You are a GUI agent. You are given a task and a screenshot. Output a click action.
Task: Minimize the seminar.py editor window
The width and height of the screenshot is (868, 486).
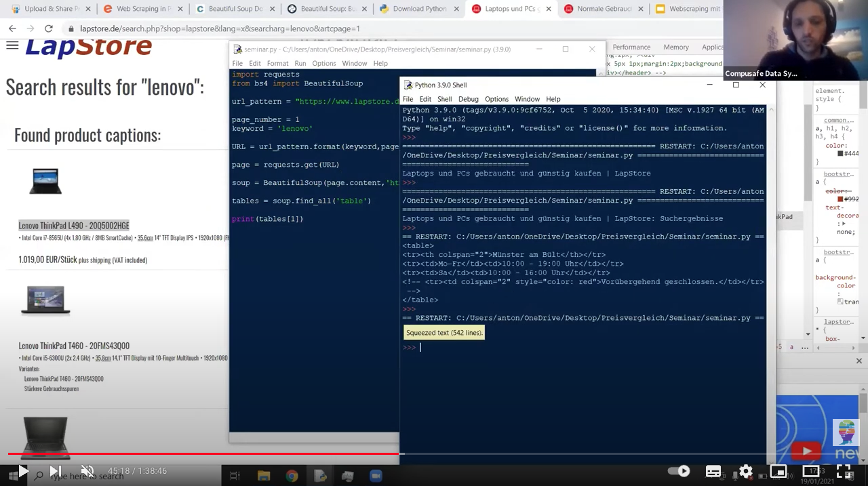[540, 49]
